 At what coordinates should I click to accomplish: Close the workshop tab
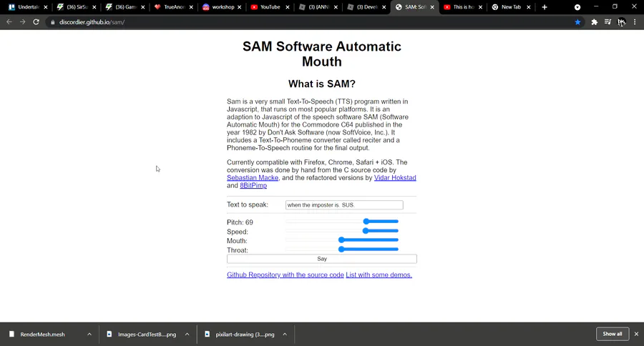click(240, 7)
